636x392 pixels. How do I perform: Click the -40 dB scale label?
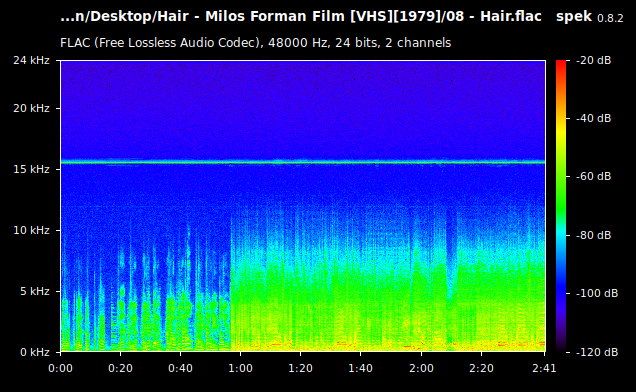593,118
